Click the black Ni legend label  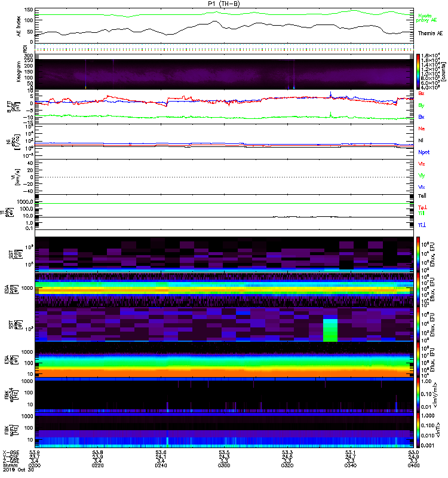click(421, 140)
